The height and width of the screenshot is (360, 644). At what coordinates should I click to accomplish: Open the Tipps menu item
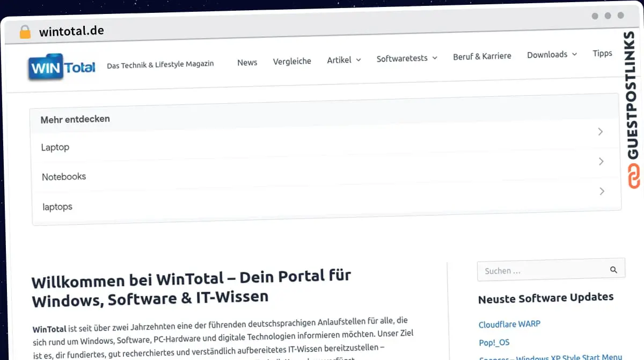click(x=602, y=53)
